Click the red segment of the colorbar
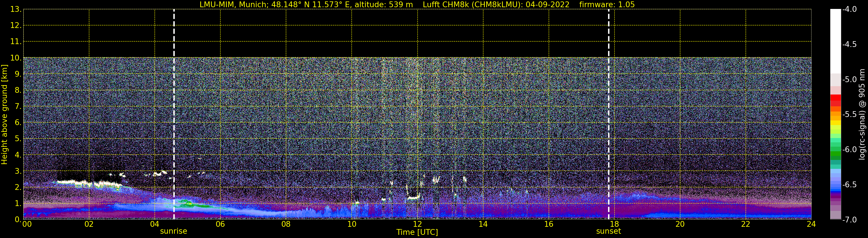Image resolution: width=868 pixels, height=238 pixels. point(836,98)
